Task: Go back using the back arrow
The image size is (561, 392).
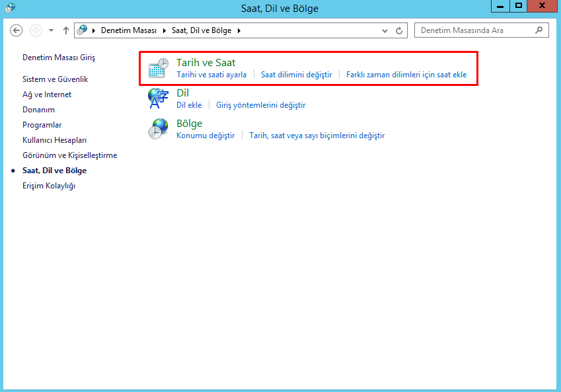Action: [16, 30]
